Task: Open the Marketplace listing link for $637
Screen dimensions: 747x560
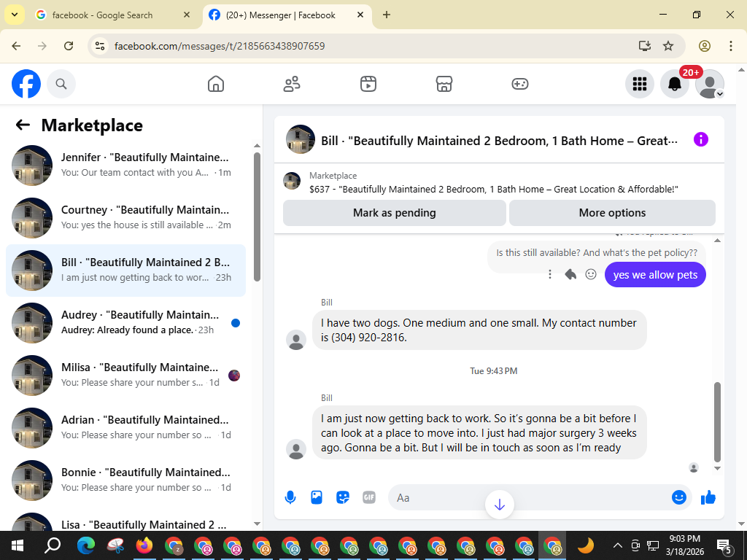Action: coord(494,189)
